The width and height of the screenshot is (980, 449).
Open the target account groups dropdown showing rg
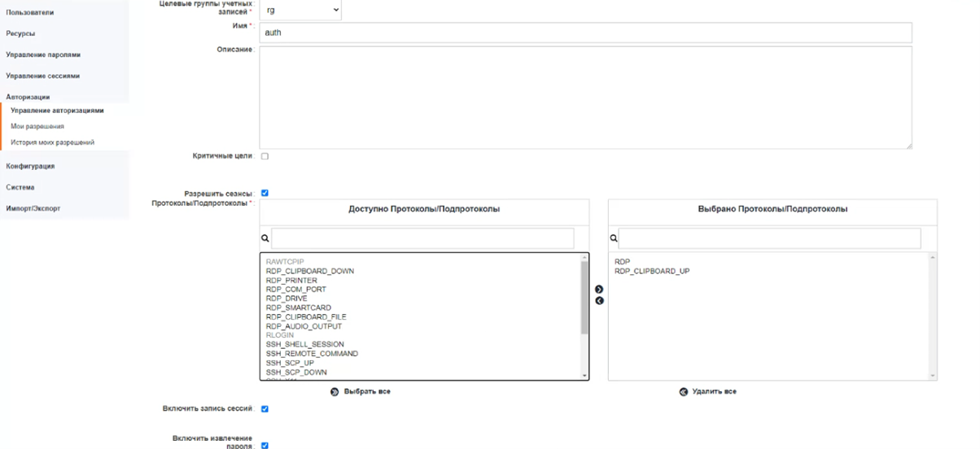pyautogui.click(x=300, y=10)
